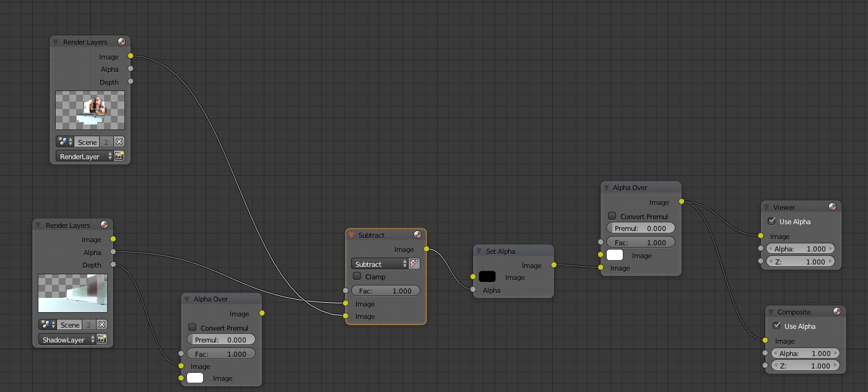Viewport: 868px width, 392px height.
Task: Select the Set Alpha node header title
Action: point(500,251)
